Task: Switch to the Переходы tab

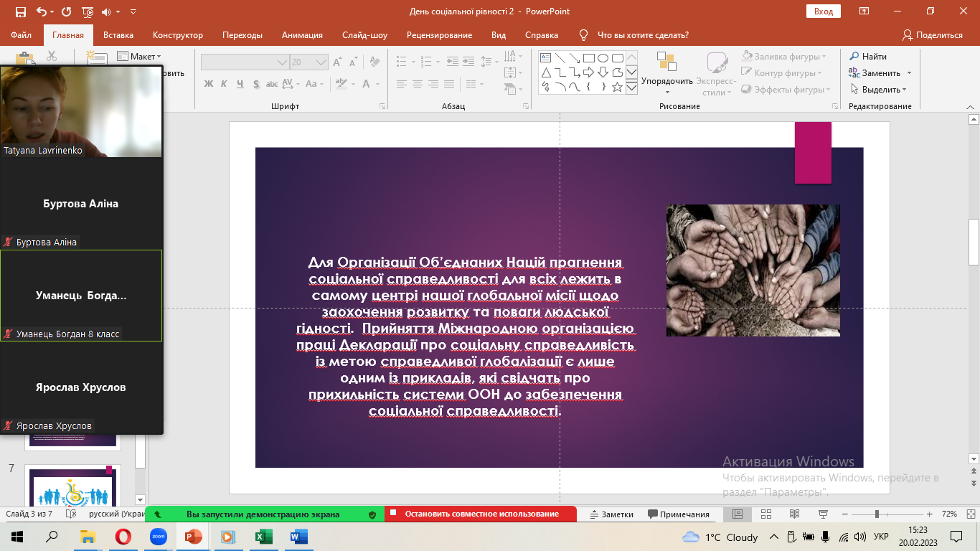Action: [242, 35]
